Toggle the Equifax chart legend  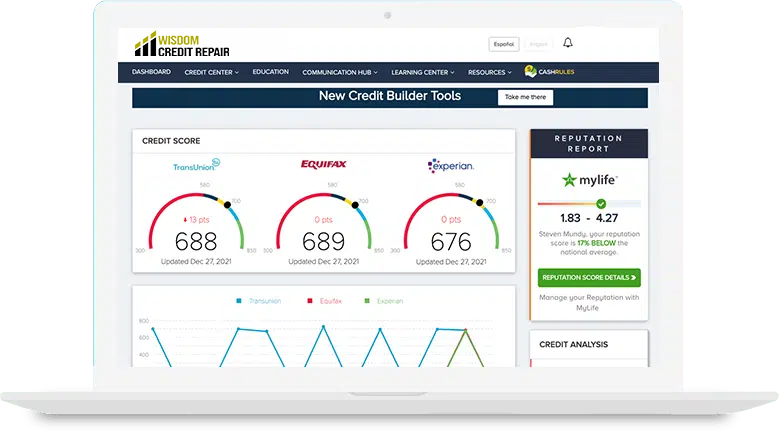[325, 301]
